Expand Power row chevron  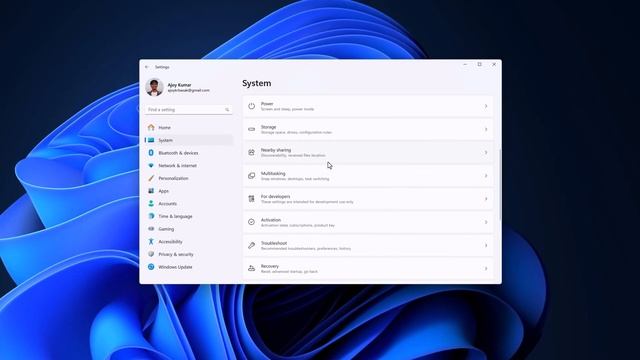[x=486, y=106]
